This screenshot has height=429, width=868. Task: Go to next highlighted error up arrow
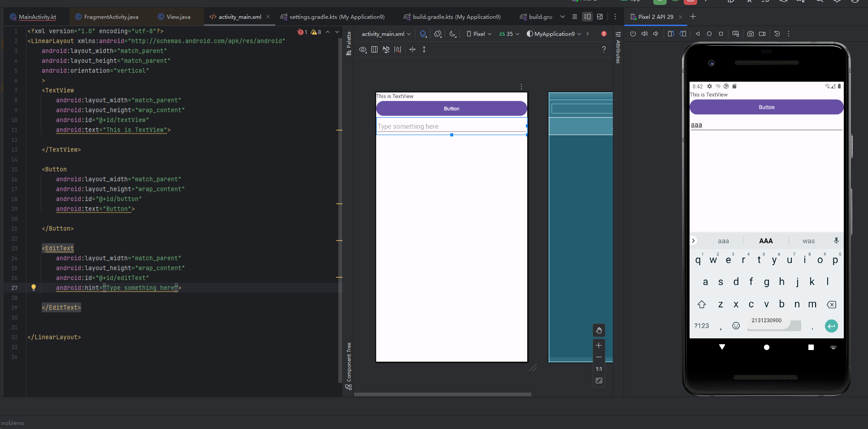coord(328,32)
